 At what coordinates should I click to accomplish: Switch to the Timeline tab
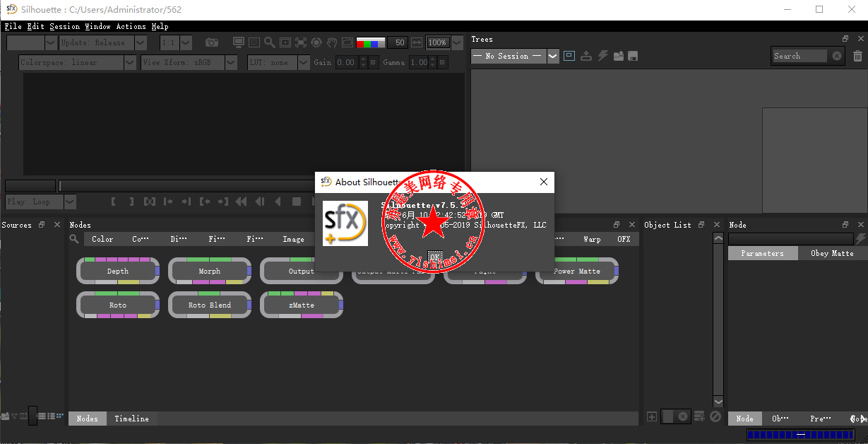pos(132,419)
